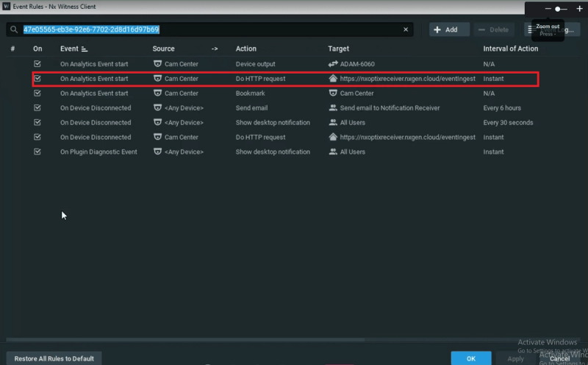Click Restore All Rules to Default button
Image resolution: width=588 pixels, height=365 pixels.
pyautogui.click(x=54, y=358)
